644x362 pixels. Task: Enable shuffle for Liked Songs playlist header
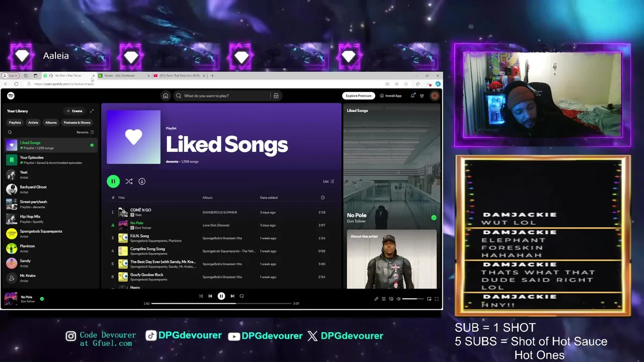(x=129, y=181)
